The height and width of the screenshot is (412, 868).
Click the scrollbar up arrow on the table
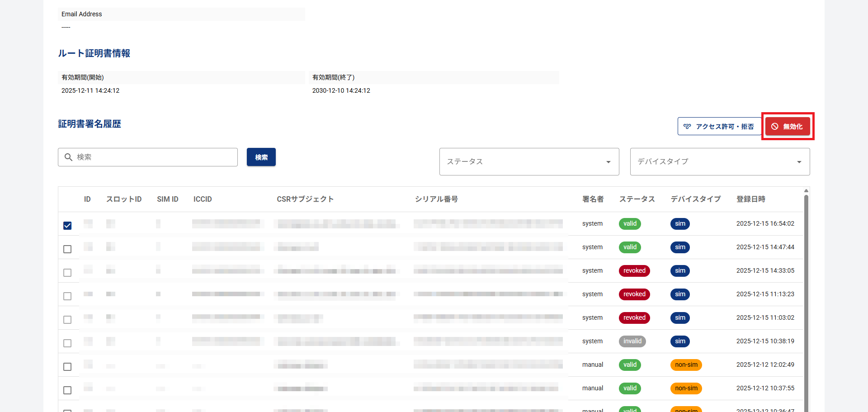pos(806,190)
